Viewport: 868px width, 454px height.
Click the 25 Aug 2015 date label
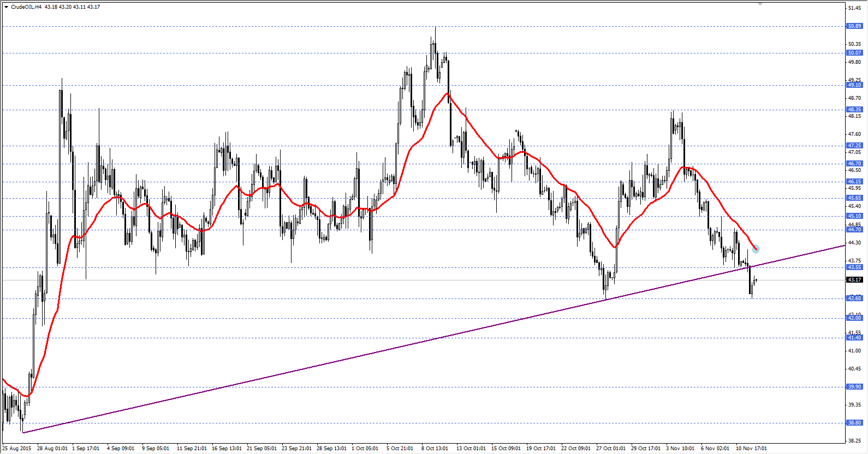[x=17, y=449]
